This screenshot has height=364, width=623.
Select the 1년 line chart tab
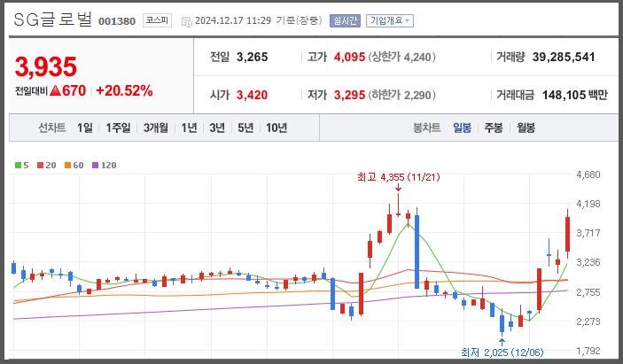(x=189, y=128)
